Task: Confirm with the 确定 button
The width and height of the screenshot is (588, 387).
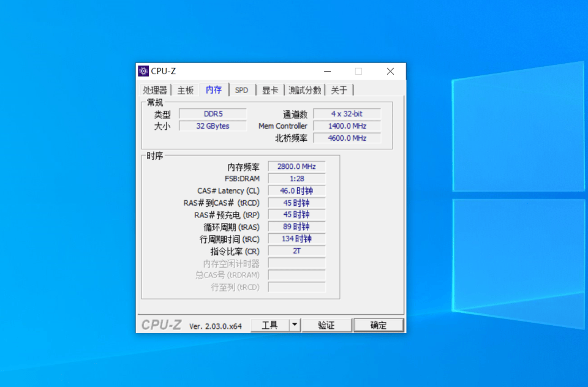Action: (378, 325)
